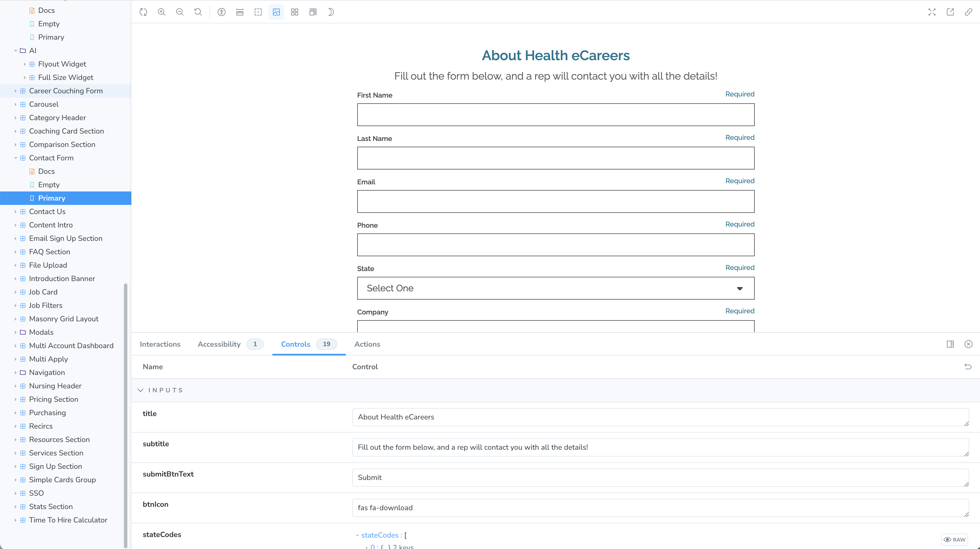Open the Introduction Banner component
This screenshot has height=549, width=980.
(62, 279)
